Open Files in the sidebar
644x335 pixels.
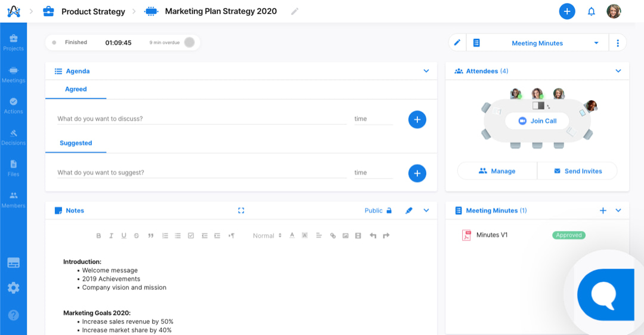(13, 168)
